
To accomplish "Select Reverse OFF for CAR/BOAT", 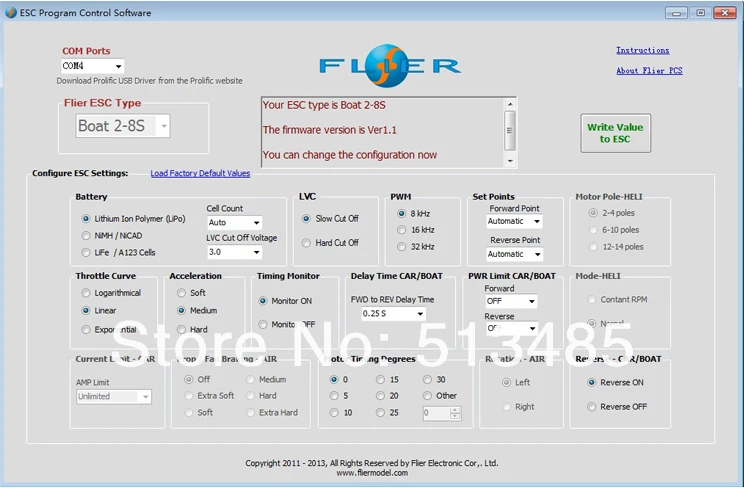I will click(617, 407).
